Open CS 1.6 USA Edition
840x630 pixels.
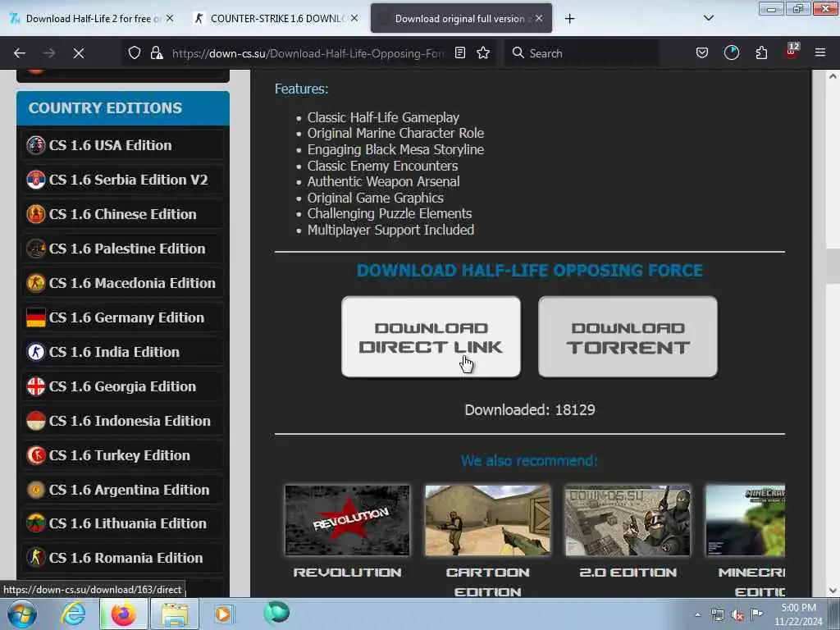click(123, 145)
